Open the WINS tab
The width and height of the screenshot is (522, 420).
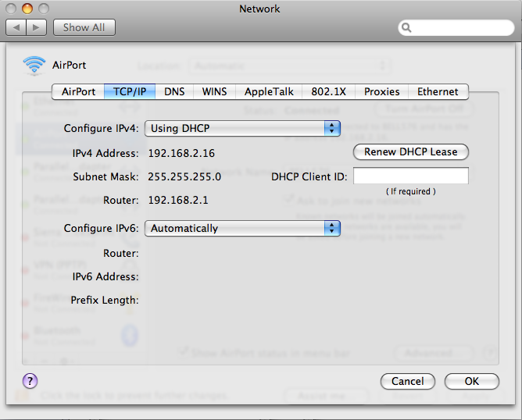[214, 91]
